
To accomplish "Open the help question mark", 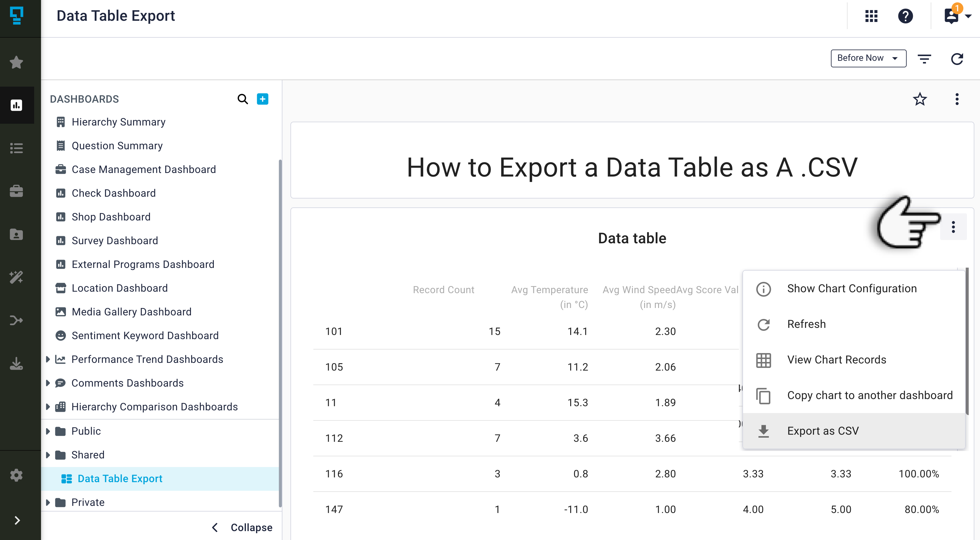I will 905,16.
